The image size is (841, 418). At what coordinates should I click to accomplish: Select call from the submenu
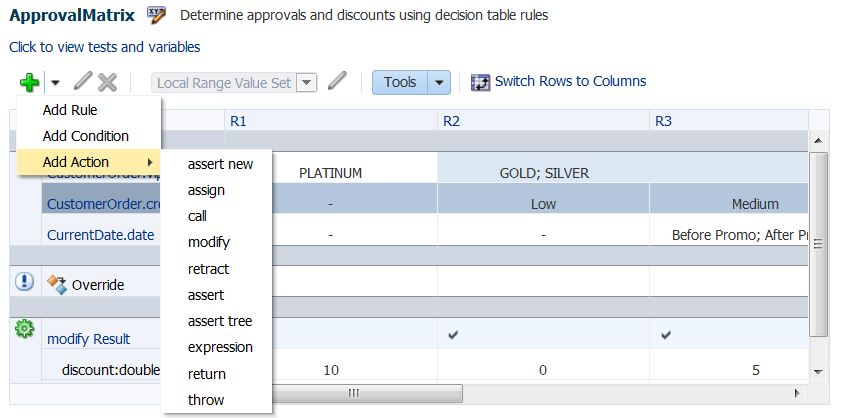click(x=217, y=216)
